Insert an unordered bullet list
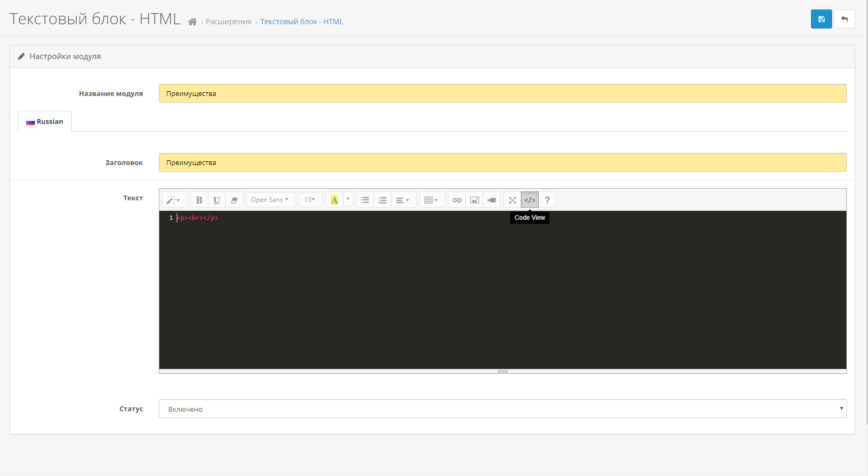The image size is (868, 476). click(x=365, y=200)
